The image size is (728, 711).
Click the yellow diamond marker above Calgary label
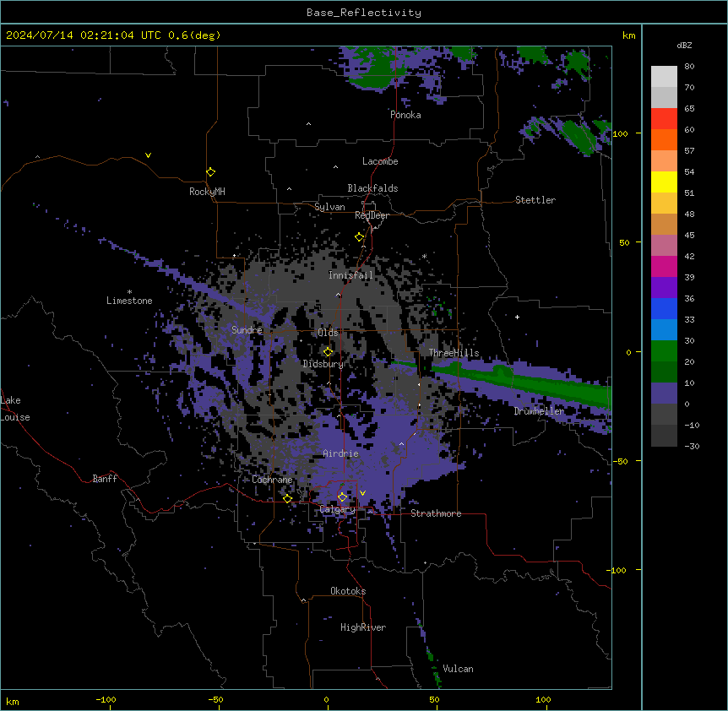[x=342, y=497]
